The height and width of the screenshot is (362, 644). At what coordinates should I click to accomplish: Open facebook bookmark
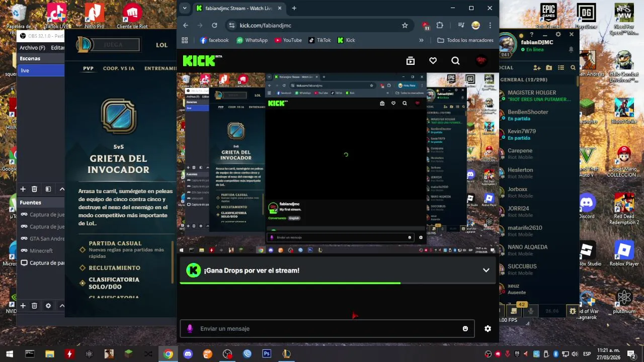214,40
